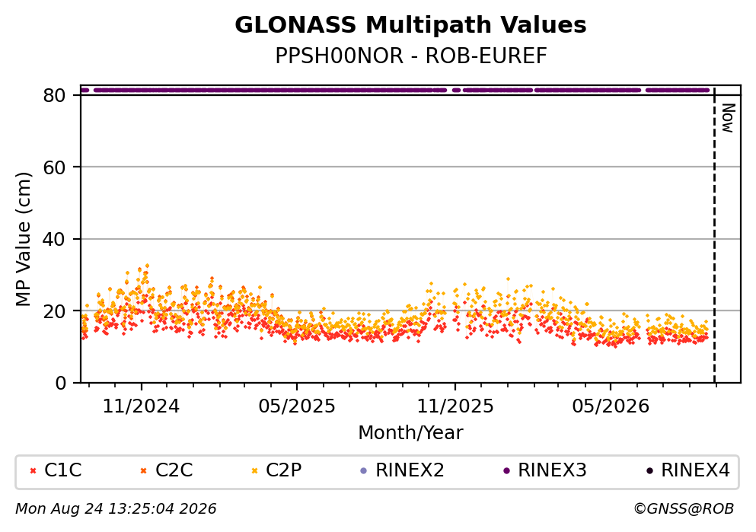Click the C1C red legend marker

[x=33, y=471]
